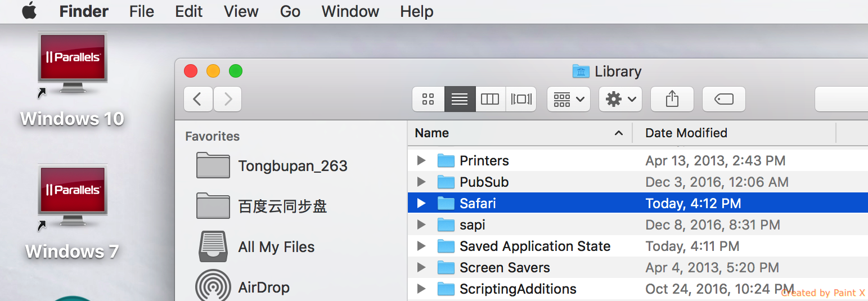The image size is (868, 301).
Task: Select the ScriptingAdditions name
Action: click(x=518, y=289)
